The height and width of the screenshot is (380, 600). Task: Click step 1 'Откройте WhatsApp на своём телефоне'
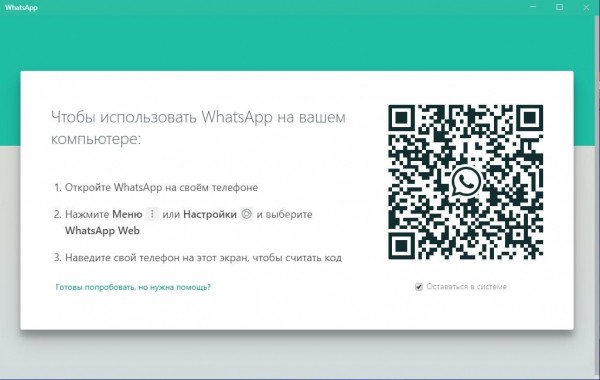(161, 188)
